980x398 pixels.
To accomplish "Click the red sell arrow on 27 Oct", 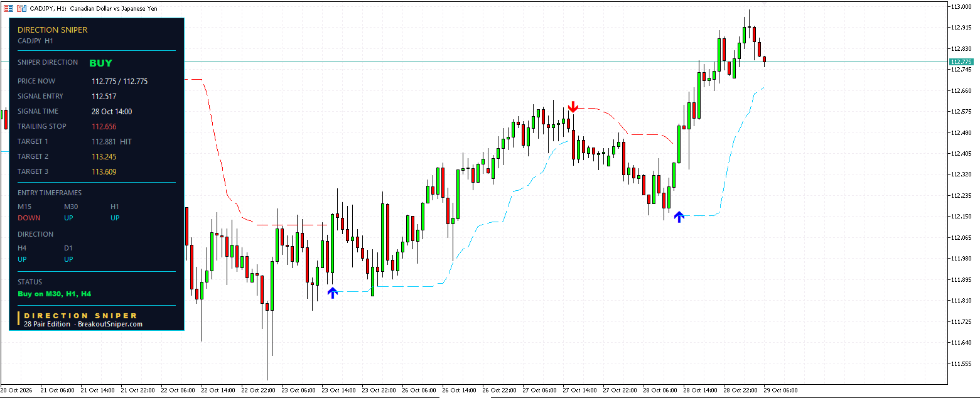I will [x=573, y=107].
